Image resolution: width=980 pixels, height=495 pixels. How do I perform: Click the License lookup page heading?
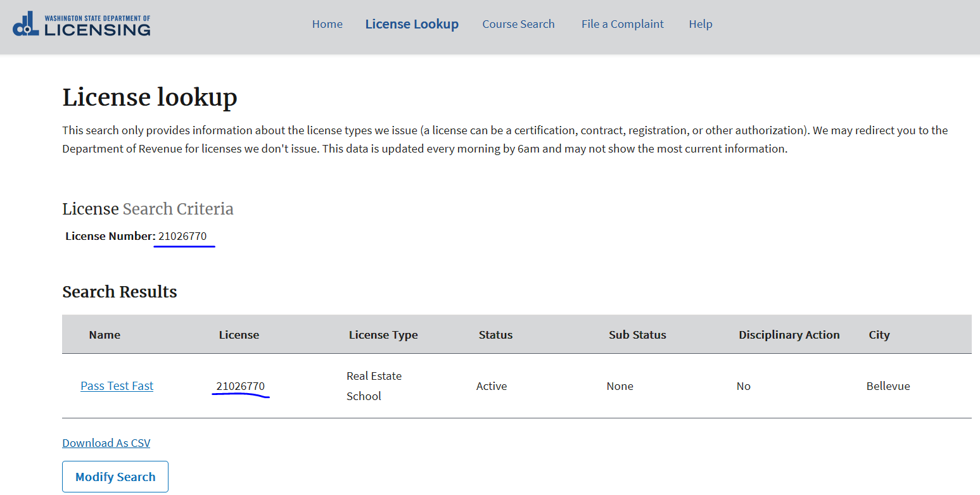150,97
